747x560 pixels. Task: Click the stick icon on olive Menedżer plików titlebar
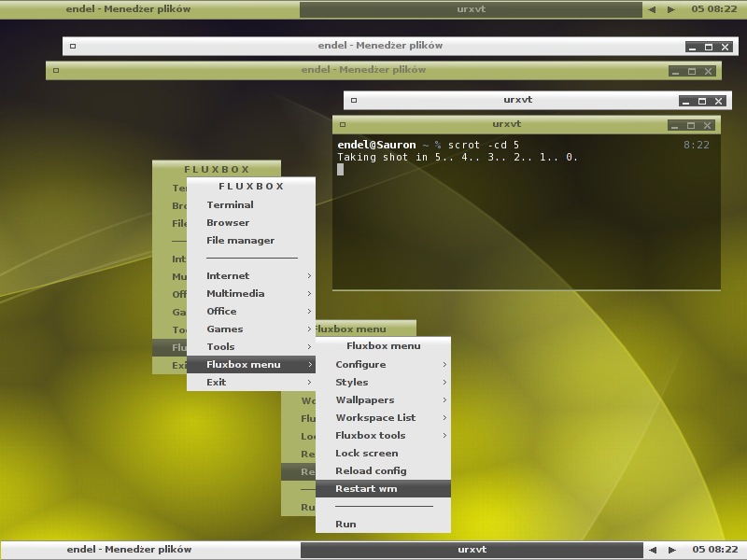tap(56, 71)
